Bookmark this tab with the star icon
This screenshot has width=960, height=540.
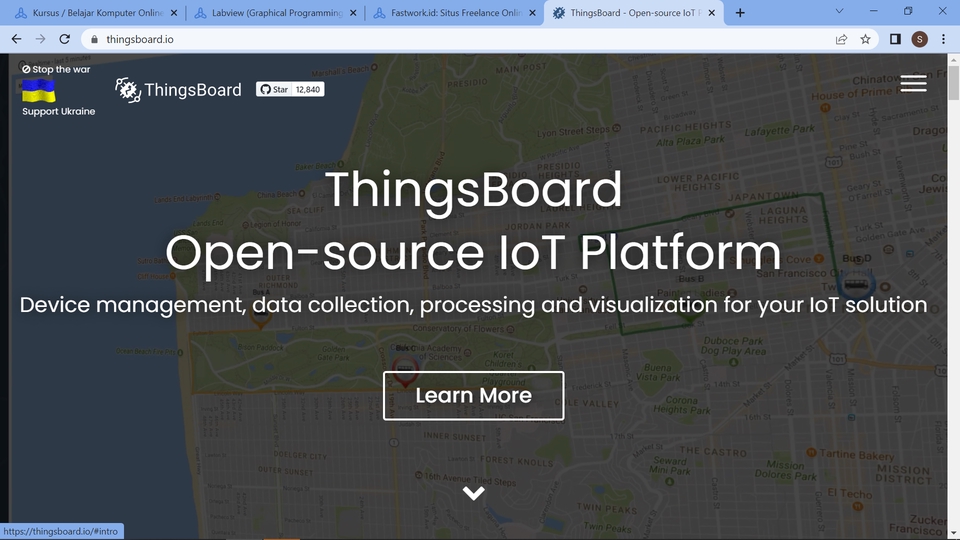point(865,39)
